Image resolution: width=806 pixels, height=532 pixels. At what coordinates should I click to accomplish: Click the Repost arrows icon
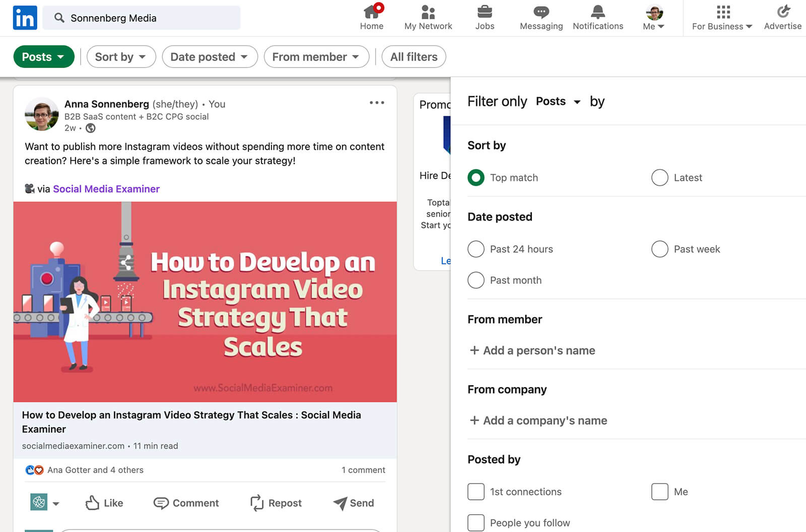(257, 502)
